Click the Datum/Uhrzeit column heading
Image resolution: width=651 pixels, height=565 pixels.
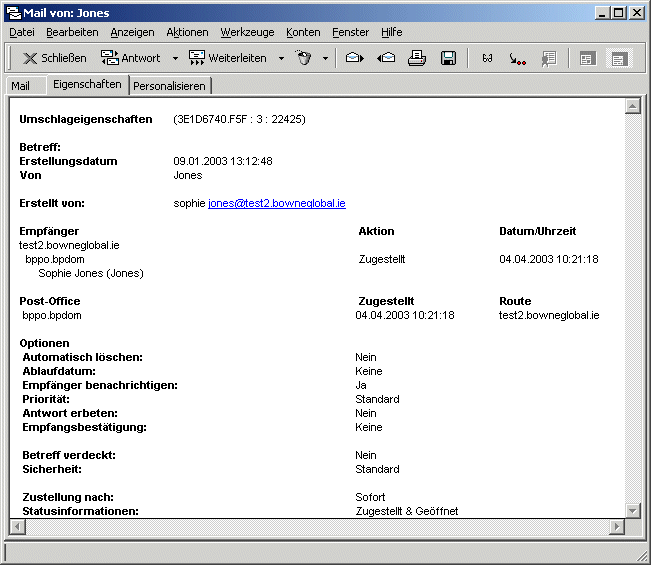pos(538,231)
